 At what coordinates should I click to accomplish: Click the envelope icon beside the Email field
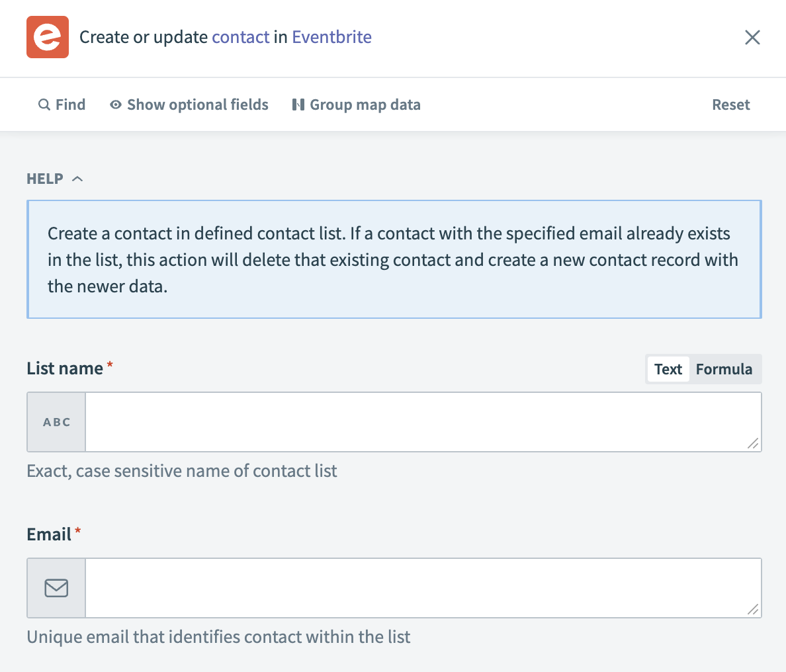coord(56,587)
